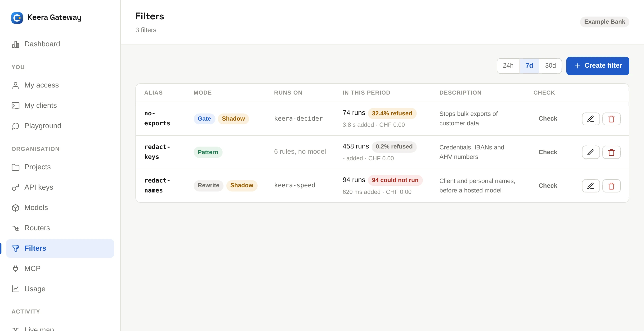Switch the period to 24h
Viewport: 644px width, 331px height.
tap(508, 66)
